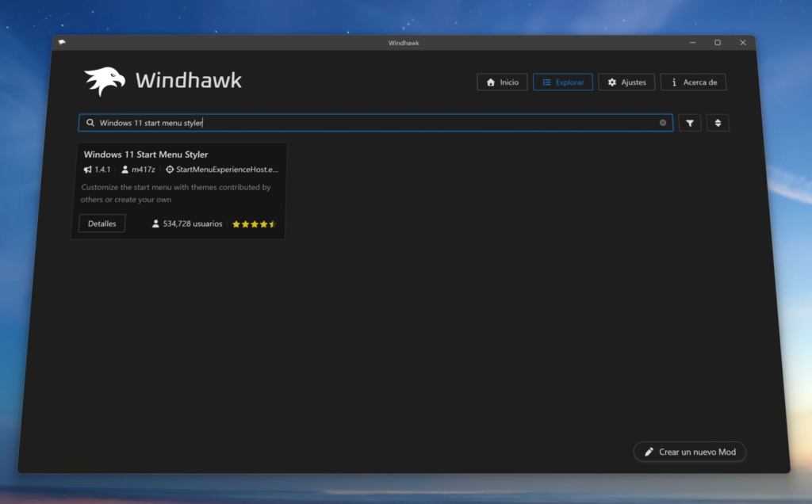Open Detalles for Windows 11 Start Menu Styler
The image size is (812, 504).
pos(102,223)
